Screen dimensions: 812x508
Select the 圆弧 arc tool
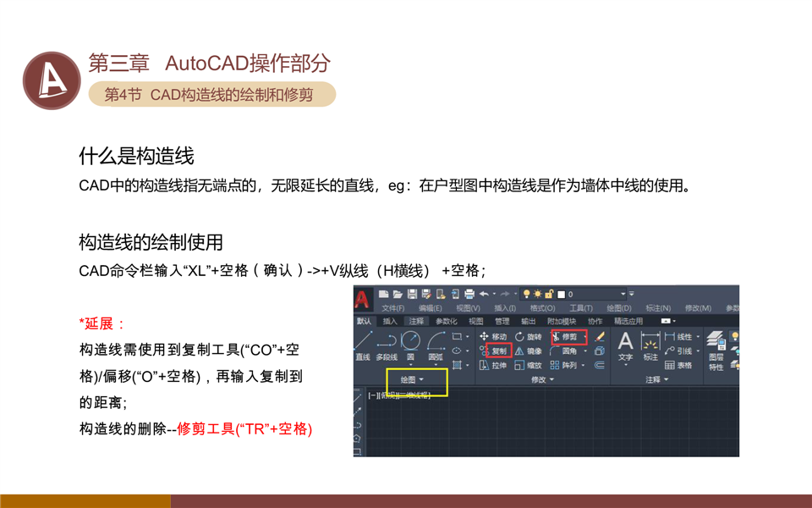coord(436,345)
